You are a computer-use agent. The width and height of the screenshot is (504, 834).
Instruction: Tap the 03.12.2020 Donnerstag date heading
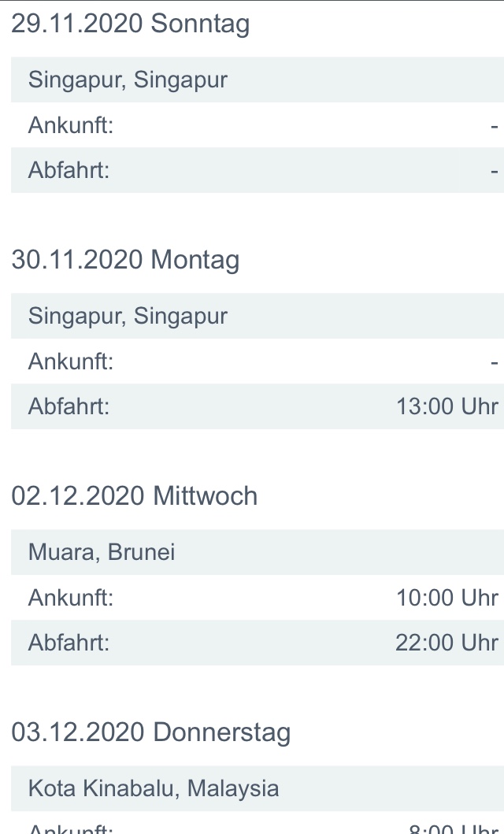pyautogui.click(x=150, y=732)
